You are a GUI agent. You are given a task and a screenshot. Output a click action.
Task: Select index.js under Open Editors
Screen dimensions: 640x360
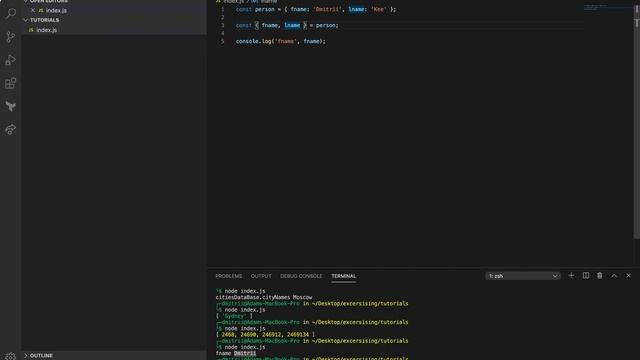click(56, 10)
